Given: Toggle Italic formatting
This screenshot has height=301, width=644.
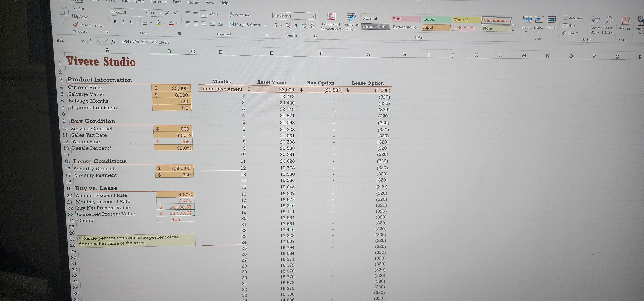Looking at the screenshot, I should (x=123, y=22).
